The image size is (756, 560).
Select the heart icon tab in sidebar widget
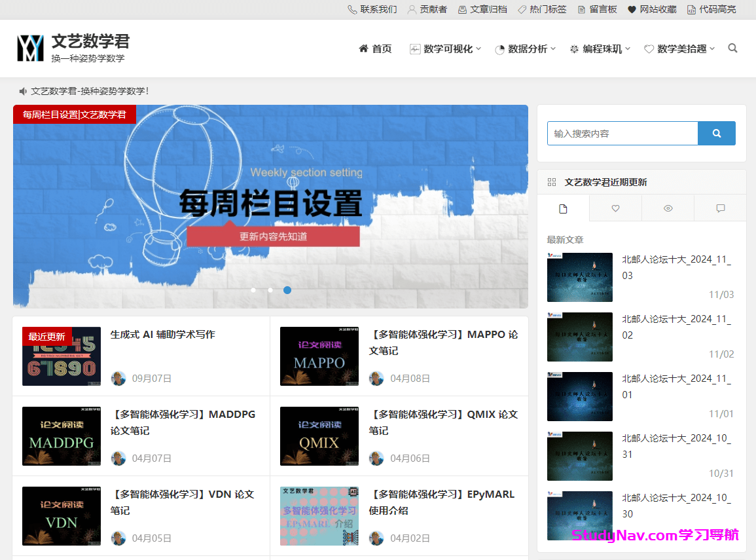pos(615,208)
